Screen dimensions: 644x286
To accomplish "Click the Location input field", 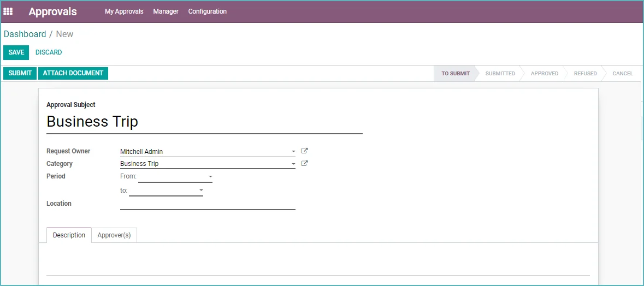I will point(208,204).
